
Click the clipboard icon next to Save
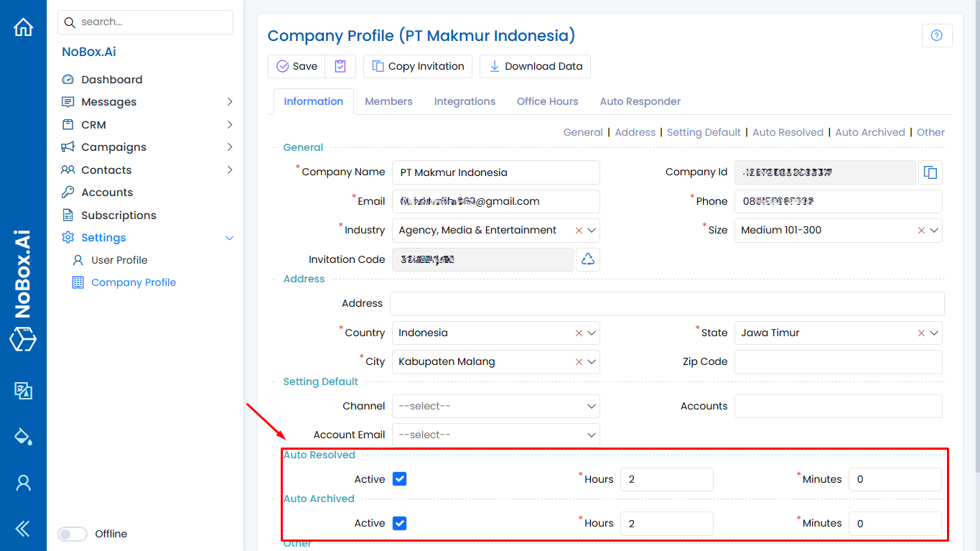(340, 66)
